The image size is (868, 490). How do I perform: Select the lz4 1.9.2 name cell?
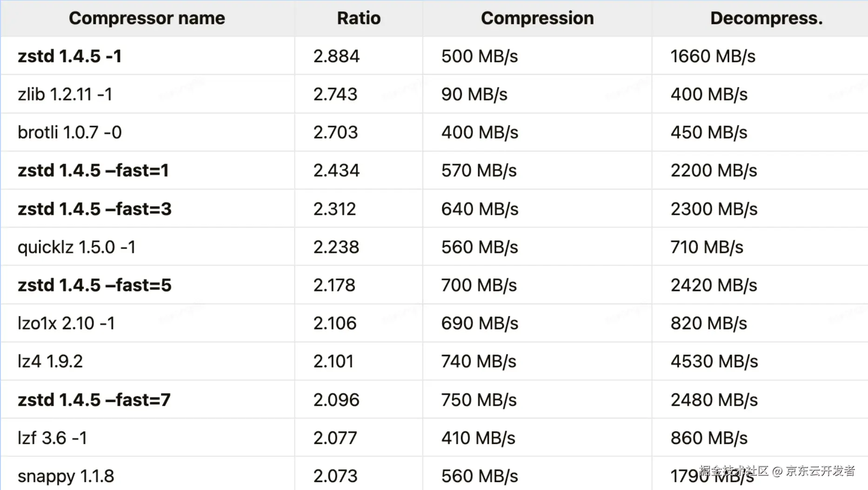pos(50,361)
